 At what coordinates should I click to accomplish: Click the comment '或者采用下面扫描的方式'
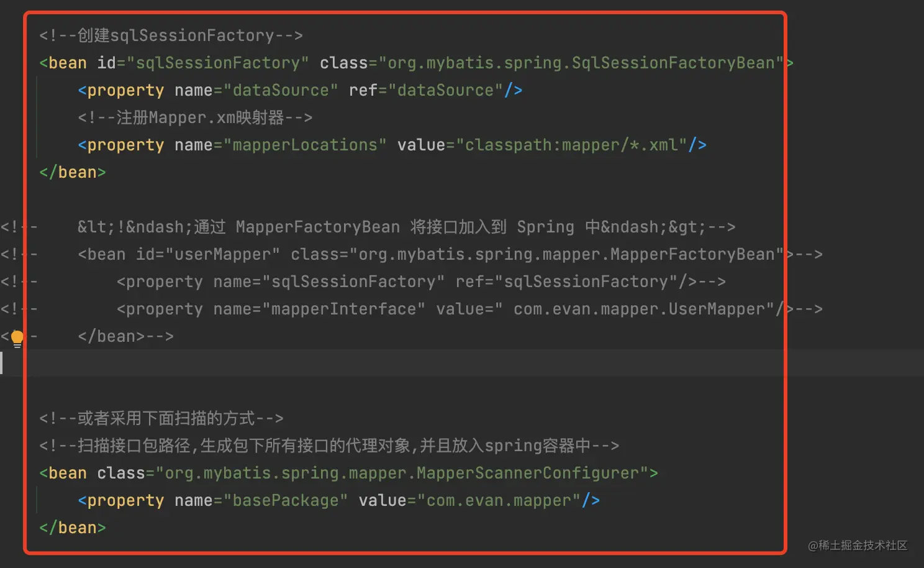(166, 418)
